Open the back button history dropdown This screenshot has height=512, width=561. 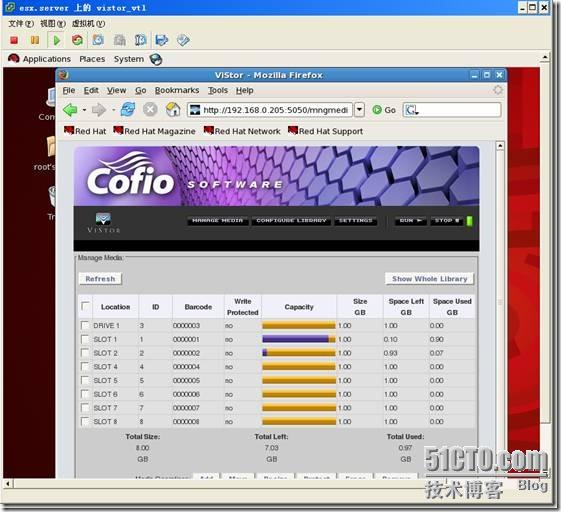click(x=84, y=110)
